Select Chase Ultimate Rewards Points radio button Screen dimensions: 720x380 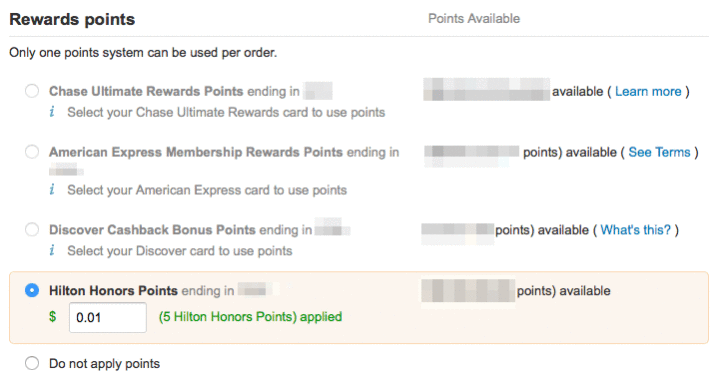pos(32,91)
